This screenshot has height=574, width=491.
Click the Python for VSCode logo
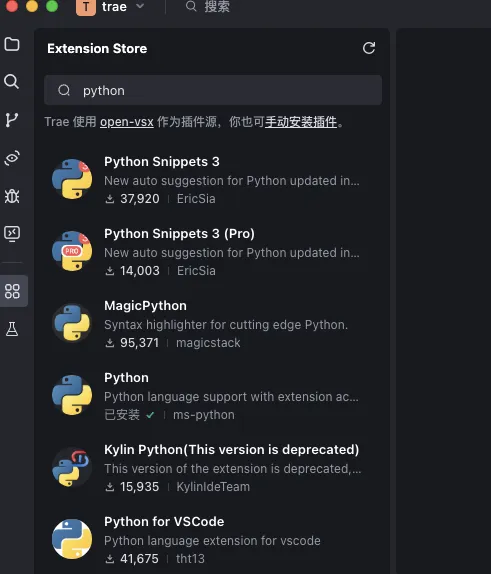coord(72,539)
